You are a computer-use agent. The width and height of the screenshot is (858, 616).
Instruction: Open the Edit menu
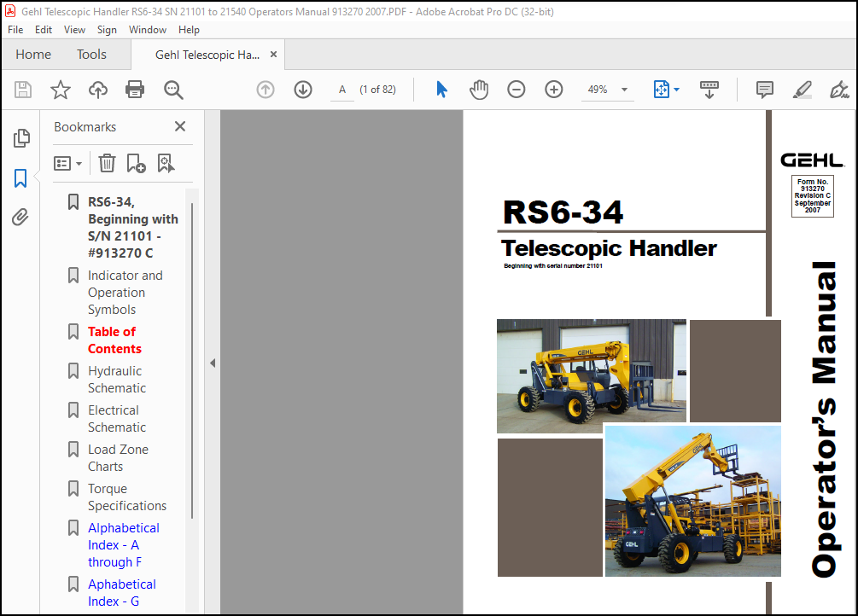point(44,30)
